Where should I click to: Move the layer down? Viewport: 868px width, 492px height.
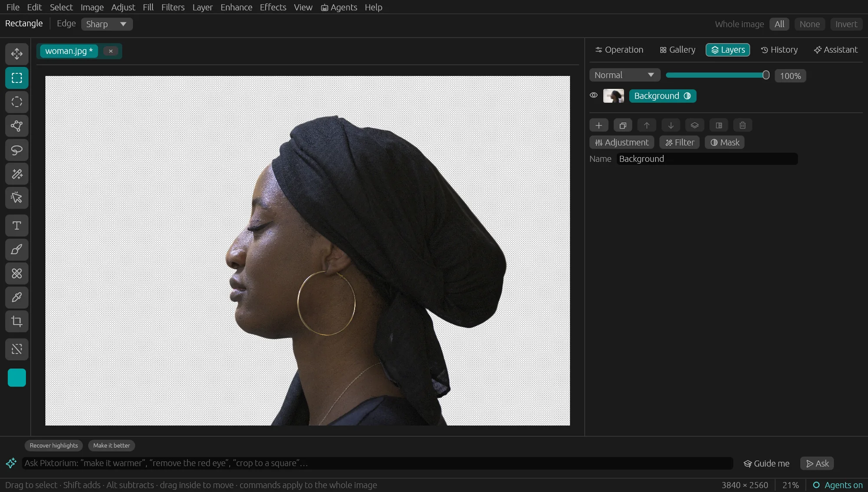671,125
